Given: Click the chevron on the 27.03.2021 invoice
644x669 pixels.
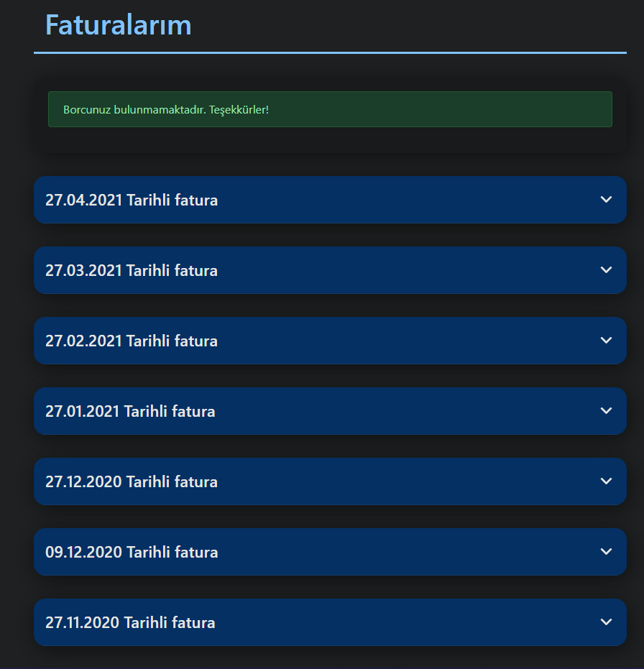Looking at the screenshot, I should pyautogui.click(x=606, y=269).
